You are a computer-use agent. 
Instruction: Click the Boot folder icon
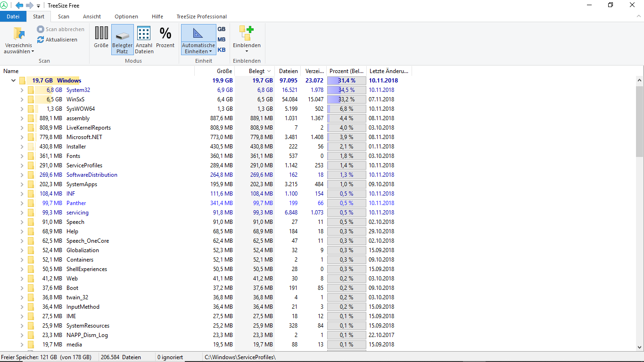pyautogui.click(x=31, y=288)
